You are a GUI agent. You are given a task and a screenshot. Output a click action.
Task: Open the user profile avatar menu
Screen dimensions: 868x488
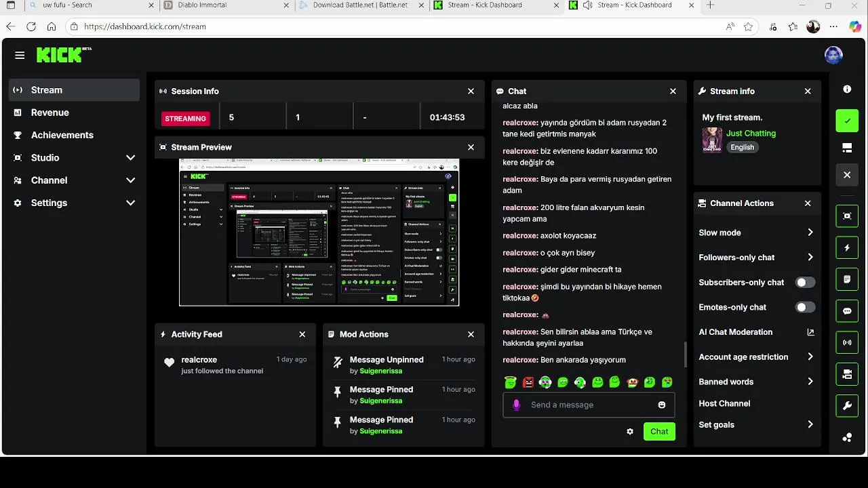[x=833, y=56]
